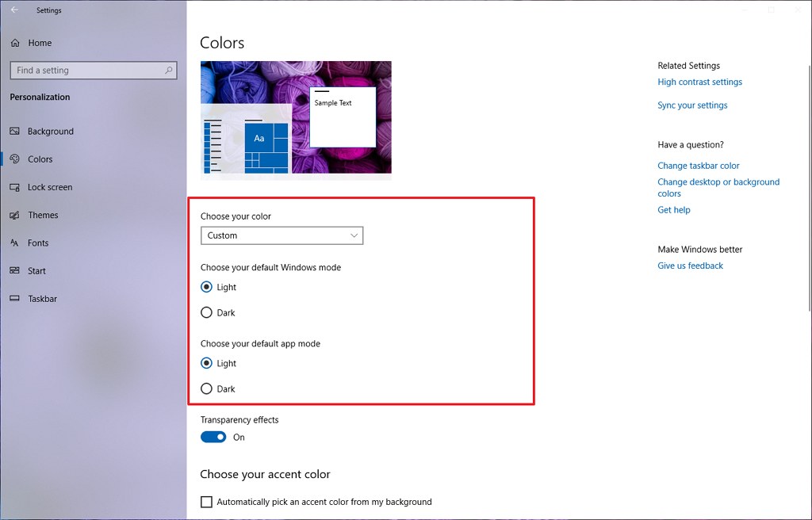Open the Start settings page
Screen dimensions: 812x520
[x=36, y=270]
